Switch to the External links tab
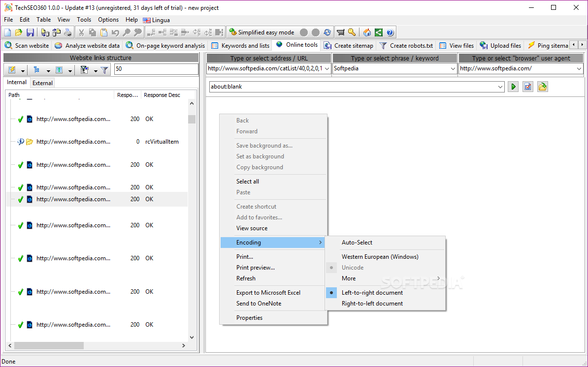 click(42, 83)
